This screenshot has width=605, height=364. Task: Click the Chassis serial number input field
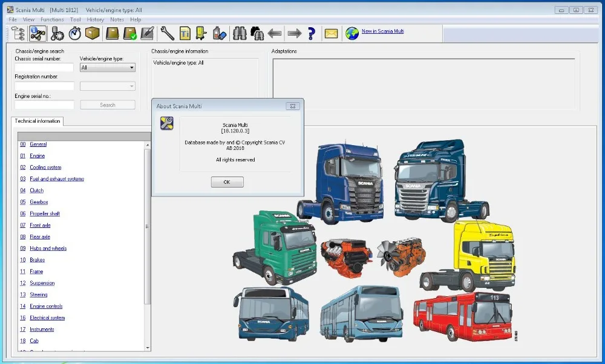[x=44, y=68]
